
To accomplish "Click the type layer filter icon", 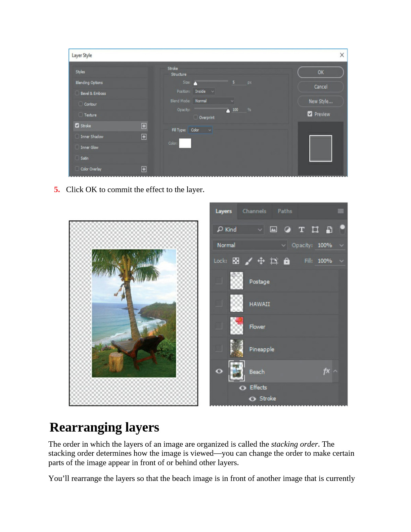I will coord(301,229).
